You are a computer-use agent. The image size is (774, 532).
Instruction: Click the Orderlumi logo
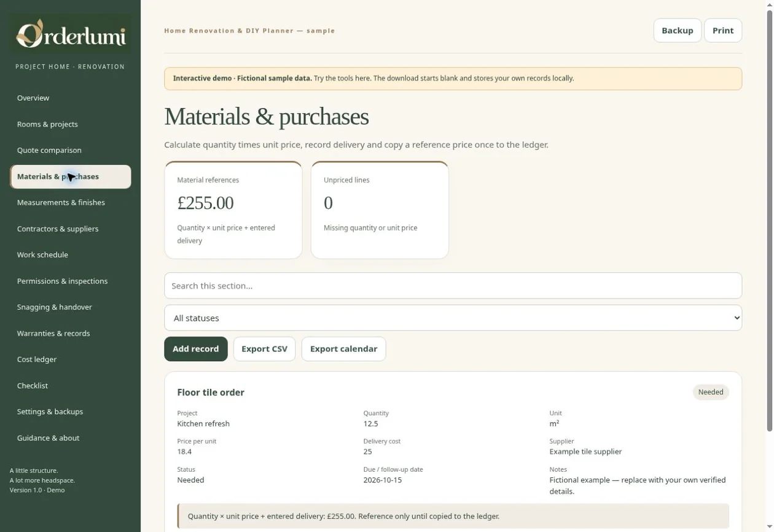click(70, 34)
